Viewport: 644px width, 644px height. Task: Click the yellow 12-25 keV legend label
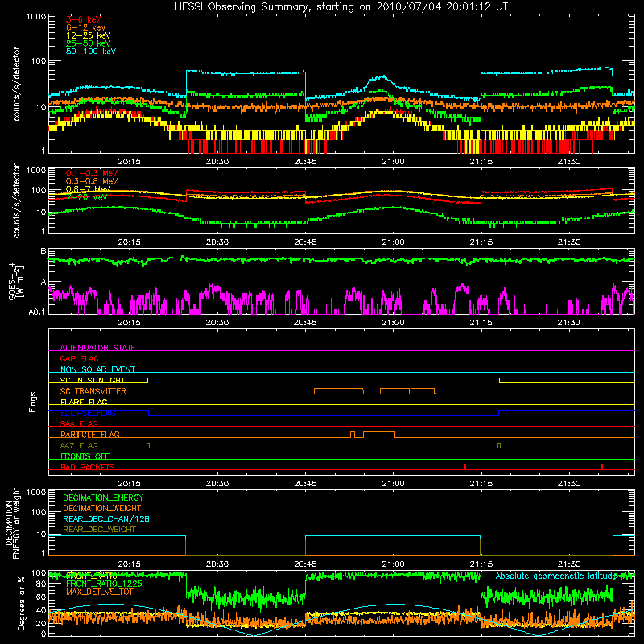(x=89, y=35)
